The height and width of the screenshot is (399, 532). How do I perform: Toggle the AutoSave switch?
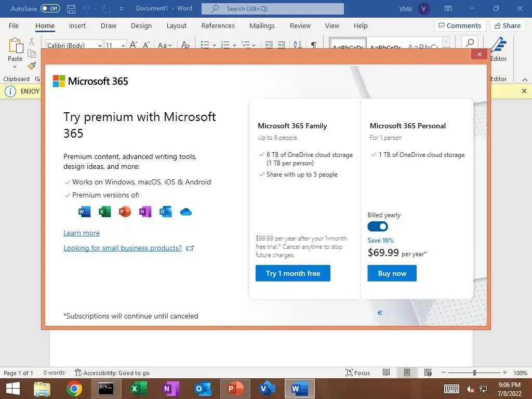(50, 8)
